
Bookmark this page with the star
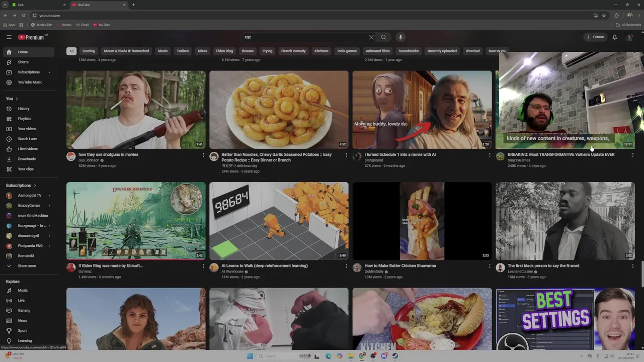(604, 16)
